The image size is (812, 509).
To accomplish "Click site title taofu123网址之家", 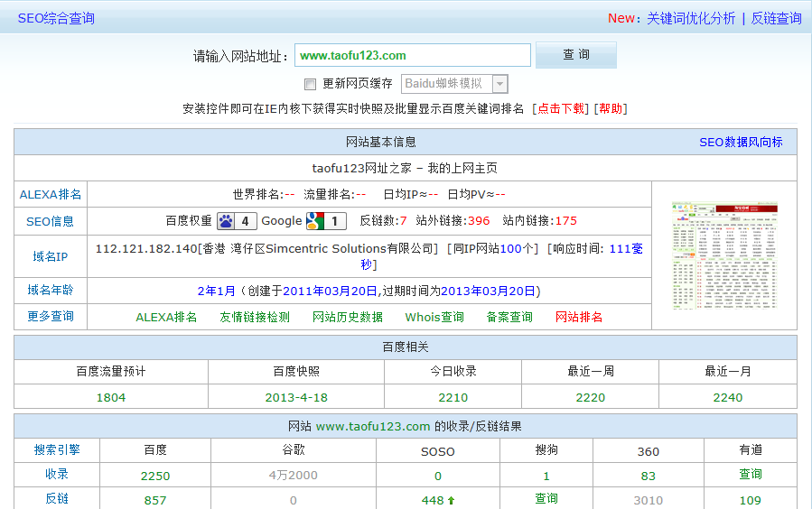I will (x=361, y=168).
